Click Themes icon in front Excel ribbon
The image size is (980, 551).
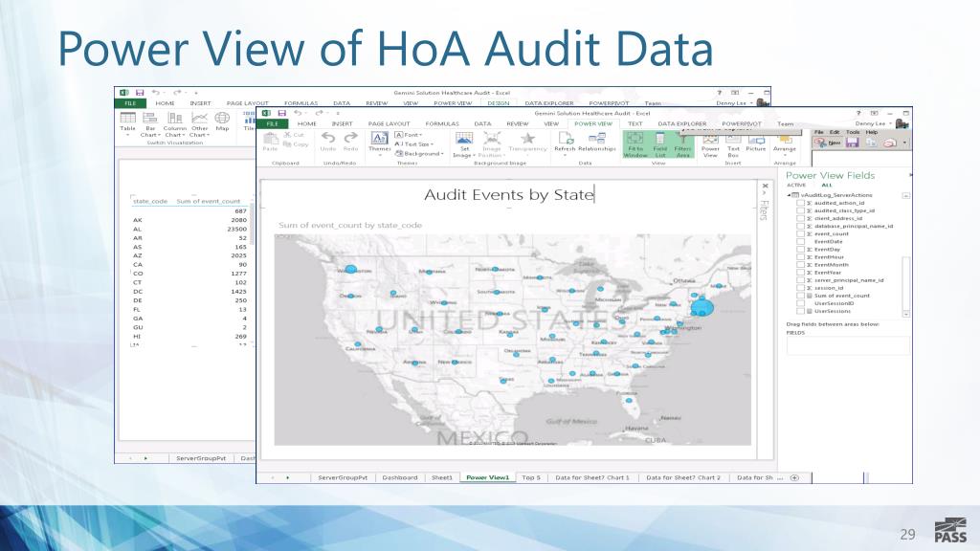(379, 138)
